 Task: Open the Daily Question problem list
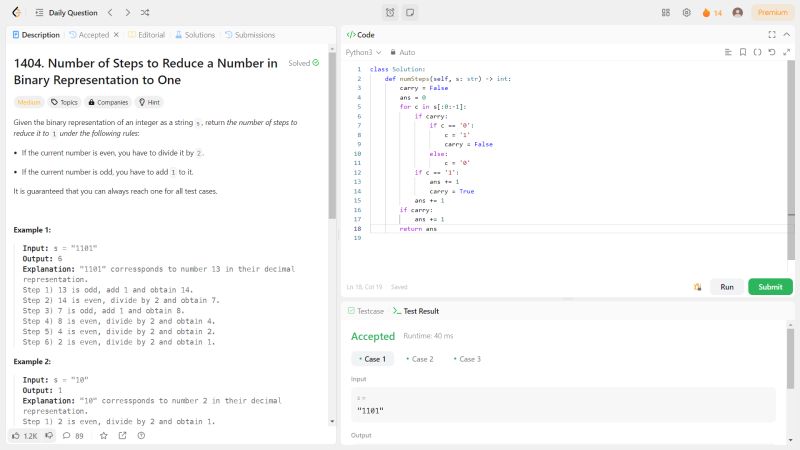tap(66, 13)
